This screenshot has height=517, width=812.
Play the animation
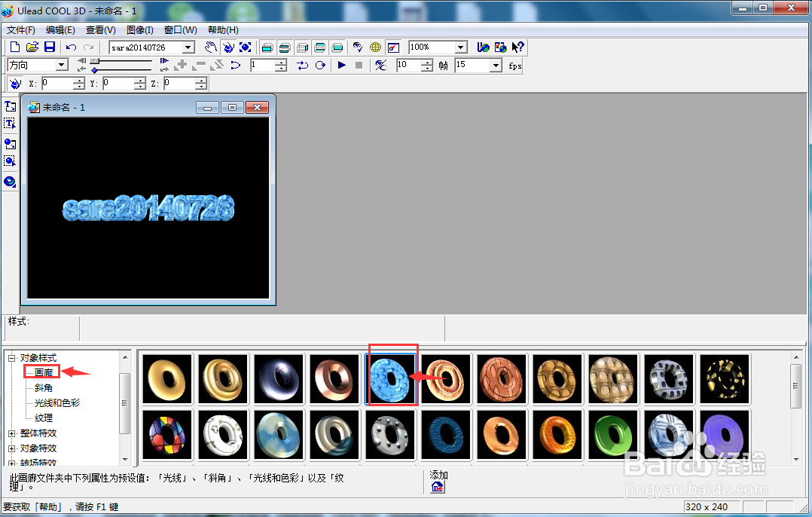pyautogui.click(x=341, y=65)
